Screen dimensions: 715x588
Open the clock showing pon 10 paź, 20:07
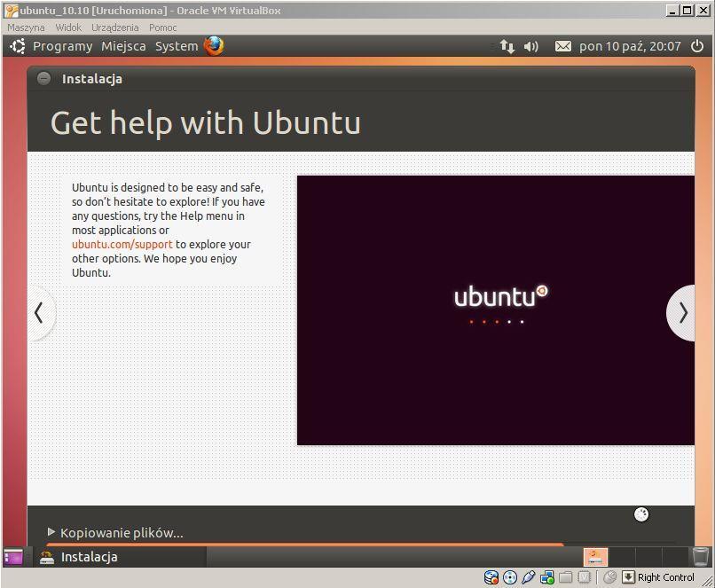[630, 46]
